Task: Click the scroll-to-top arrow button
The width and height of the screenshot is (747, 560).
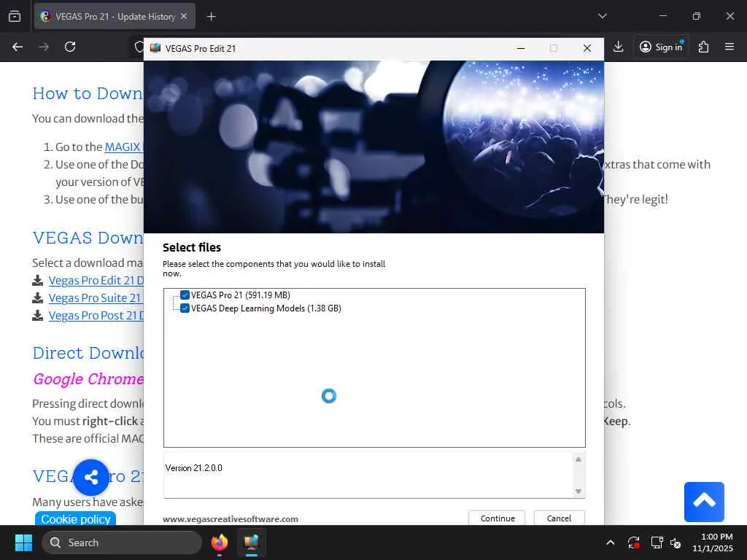Action: click(x=704, y=502)
